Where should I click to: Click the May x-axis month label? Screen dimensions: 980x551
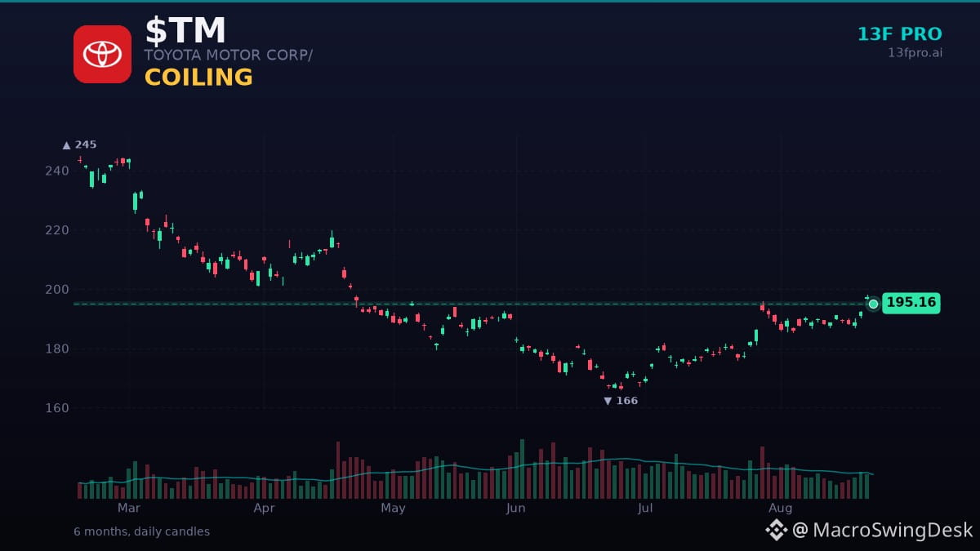point(393,508)
